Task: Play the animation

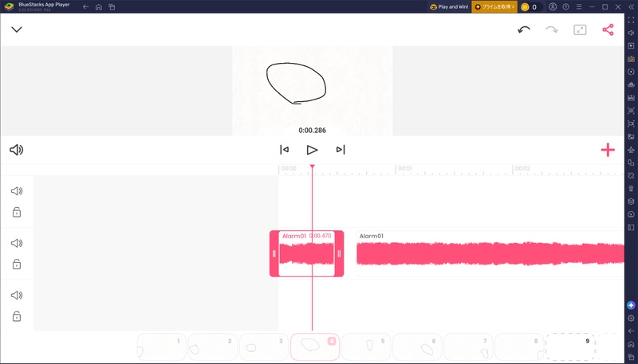Action: pos(312,150)
